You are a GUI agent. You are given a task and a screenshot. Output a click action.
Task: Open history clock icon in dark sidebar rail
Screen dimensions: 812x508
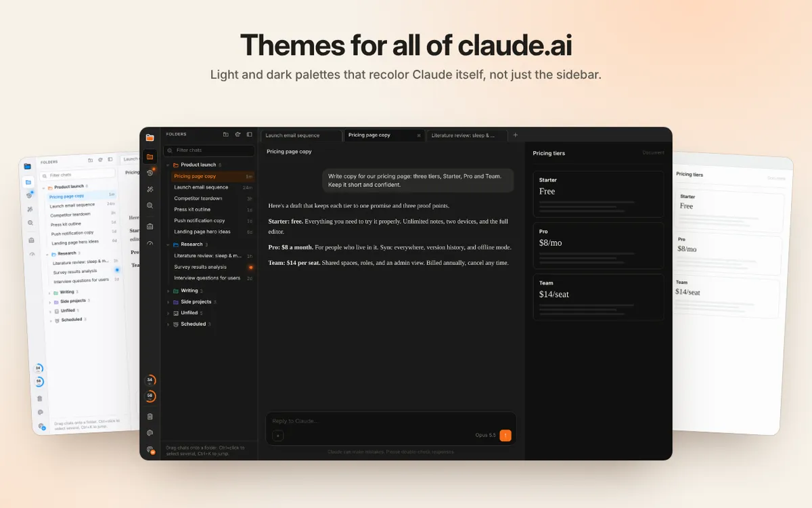[150, 173]
